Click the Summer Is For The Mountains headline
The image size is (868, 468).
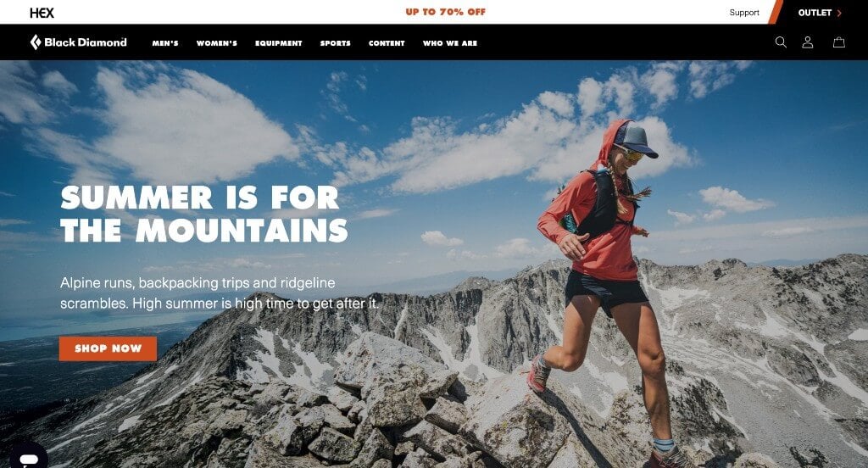204,214
